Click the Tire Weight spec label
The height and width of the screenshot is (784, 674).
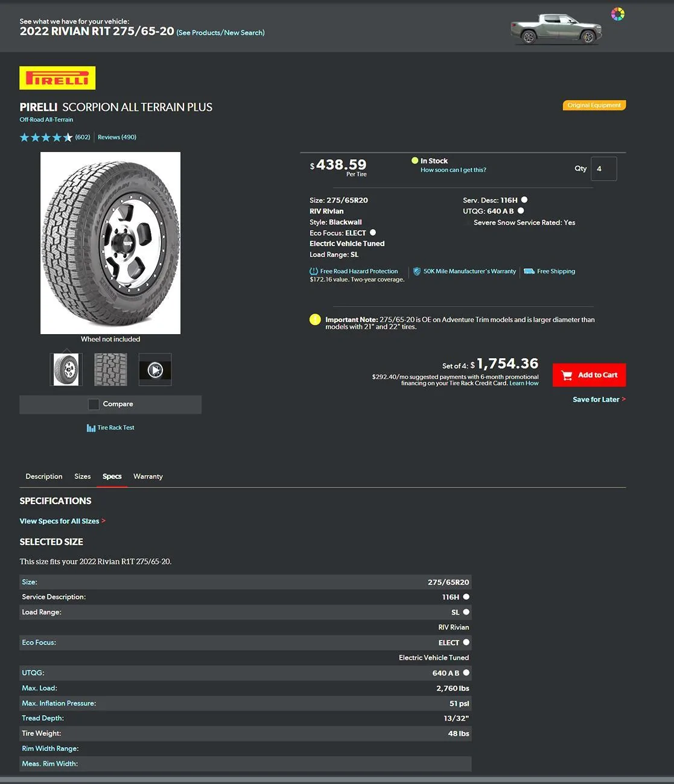(x=42, y=733)
